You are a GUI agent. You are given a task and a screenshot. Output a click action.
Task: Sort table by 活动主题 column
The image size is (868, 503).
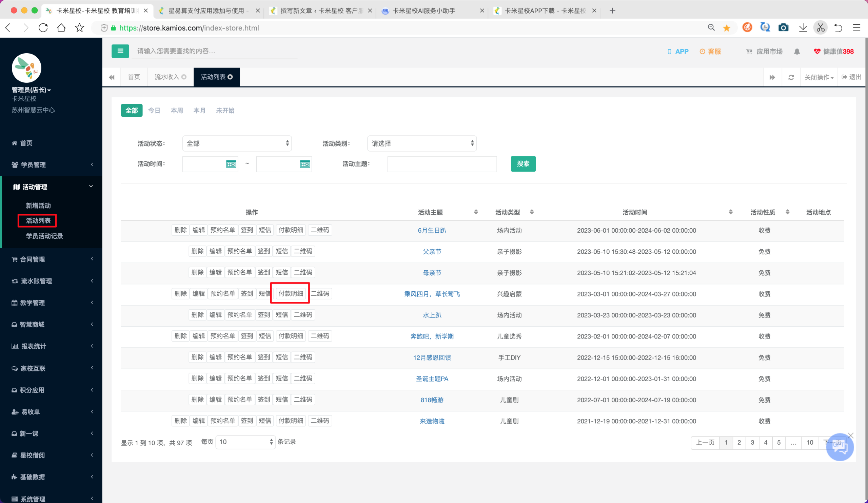coord(476,212)
